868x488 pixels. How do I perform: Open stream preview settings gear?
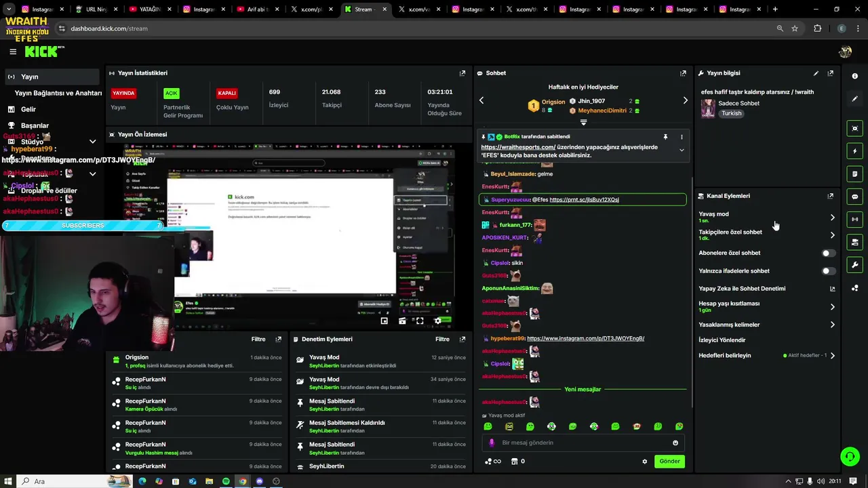[x=437, y=321]
